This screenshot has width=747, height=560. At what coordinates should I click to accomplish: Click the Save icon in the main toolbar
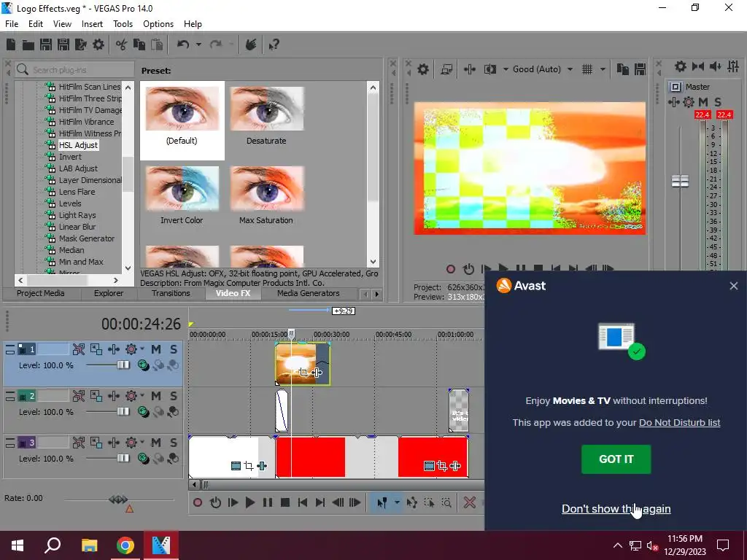pos(46,44)
